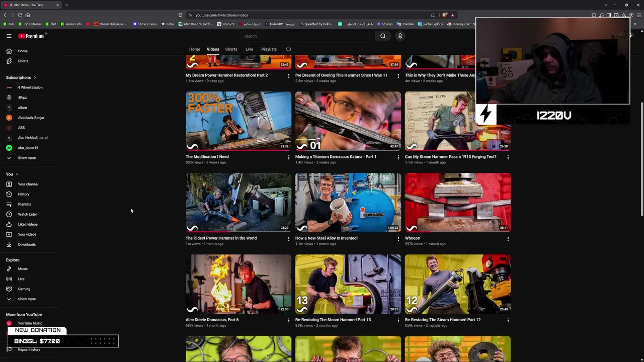
Task: Open the channel Live tab
Action: (x=249, y=49)
